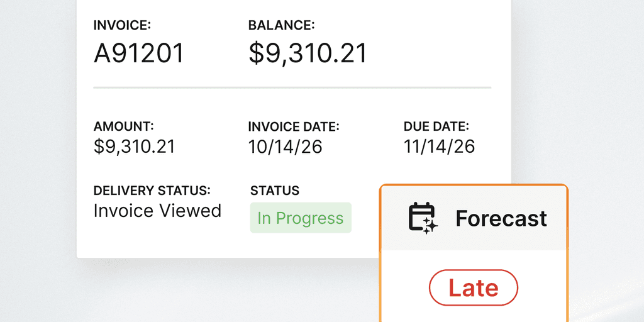This screenshot has width=644, height=322.
Task: Click the BALANCE label
Action: [281, 26]
